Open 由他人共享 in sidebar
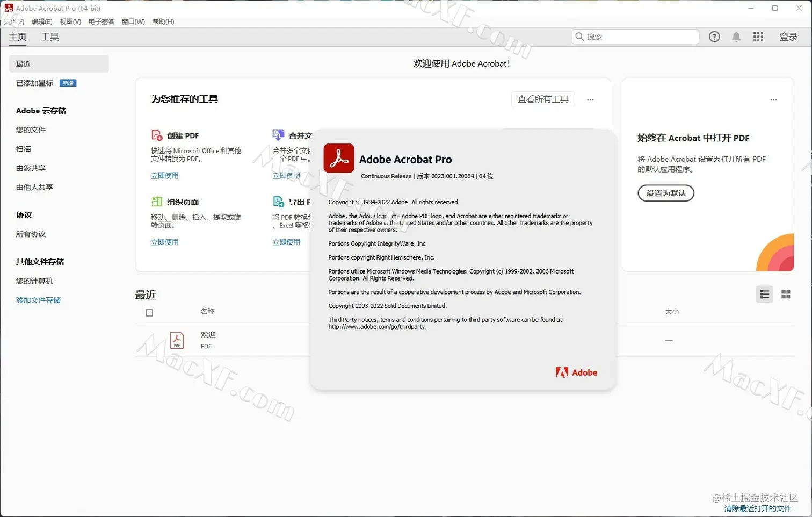This screenshot has height=517, width=812. coord(34,188)
